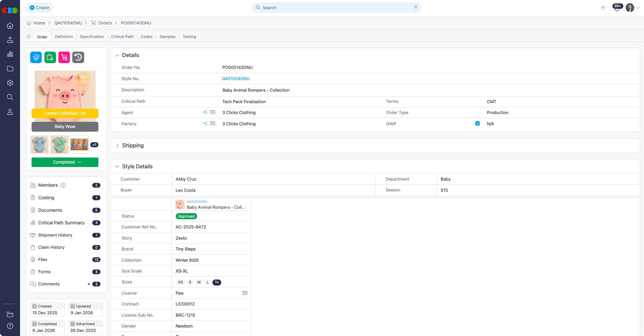Click the Create button
Image resolution: width=644 pixels, height=336 pixels.
coord(39,8)
